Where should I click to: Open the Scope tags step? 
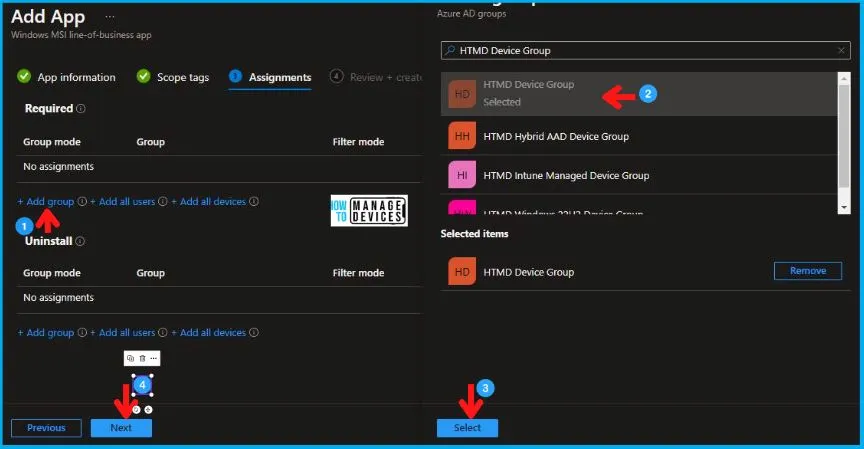183,77
